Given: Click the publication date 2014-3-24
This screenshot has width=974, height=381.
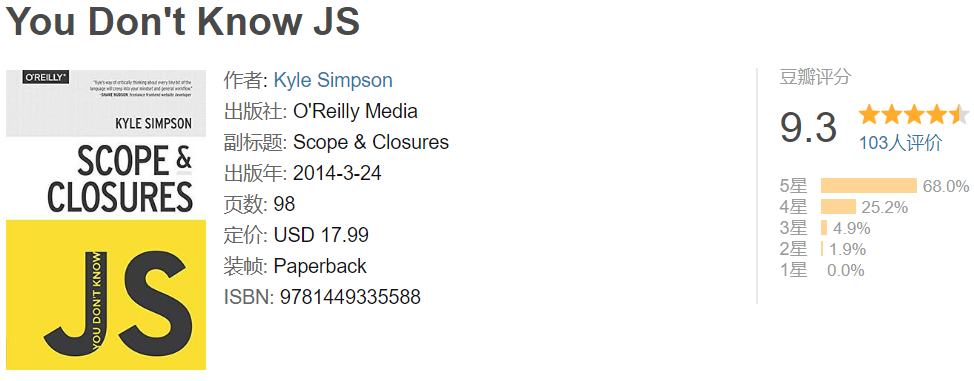Looking at the screenshot, I should (x=337, y=173).
